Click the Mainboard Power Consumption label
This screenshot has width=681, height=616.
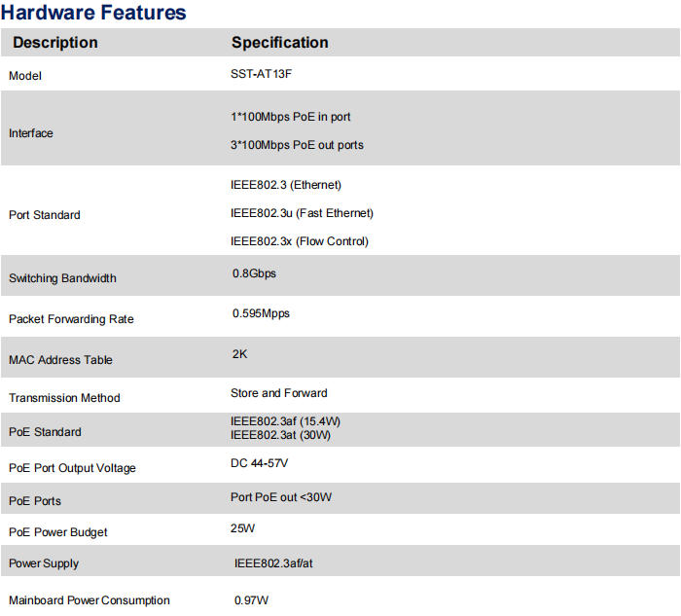90,600
